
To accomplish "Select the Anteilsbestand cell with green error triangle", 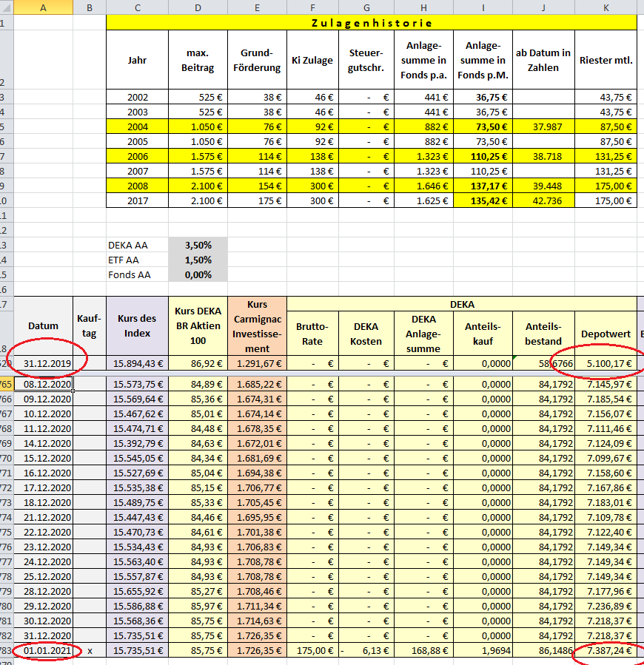I will pos(543,363).
